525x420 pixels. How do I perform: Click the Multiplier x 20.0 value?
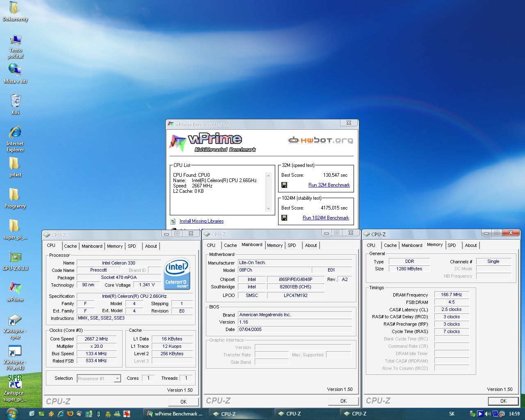(x=96, y=346)
